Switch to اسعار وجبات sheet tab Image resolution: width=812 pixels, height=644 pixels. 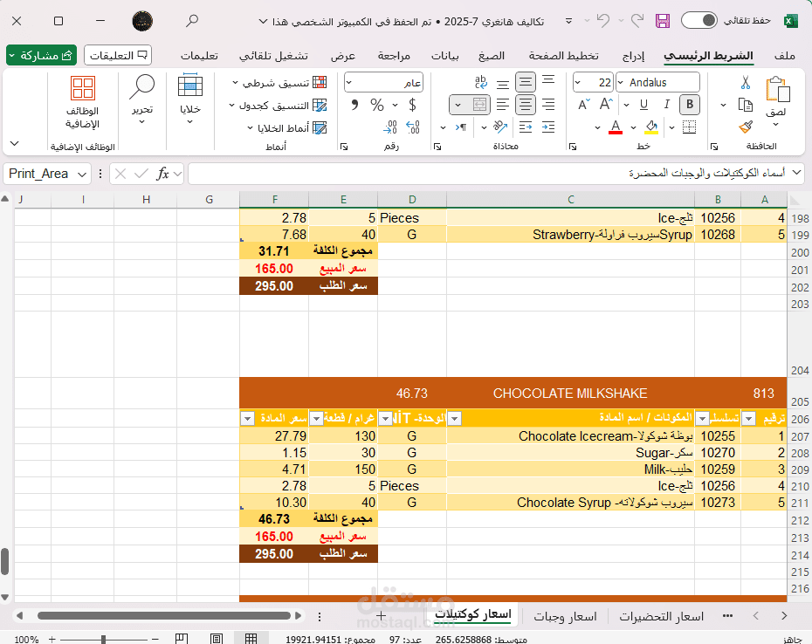point(565,616)
